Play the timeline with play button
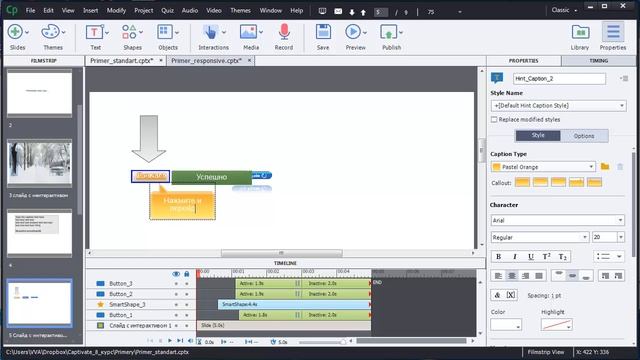Screen dimensions: 640x360 pos(170,341)
